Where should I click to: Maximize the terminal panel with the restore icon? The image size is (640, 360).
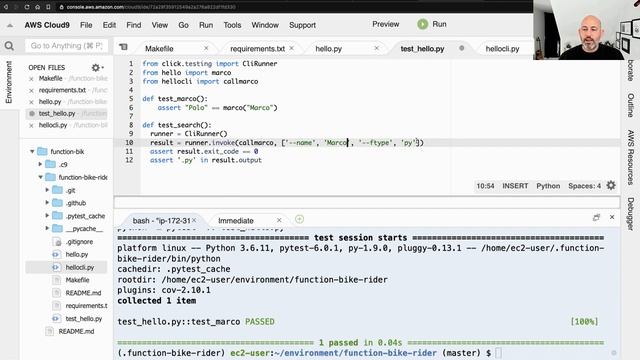[596, 218]
